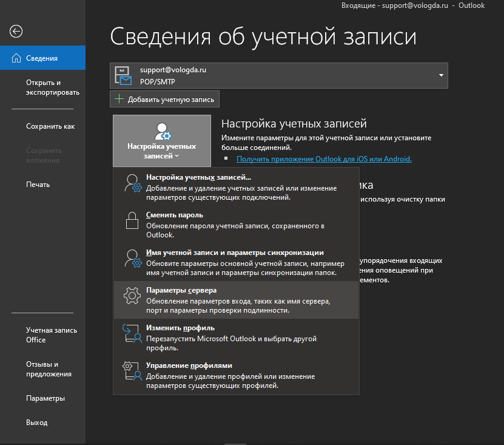
Task: Select Печать in the left sidebar
Action: 38,185
